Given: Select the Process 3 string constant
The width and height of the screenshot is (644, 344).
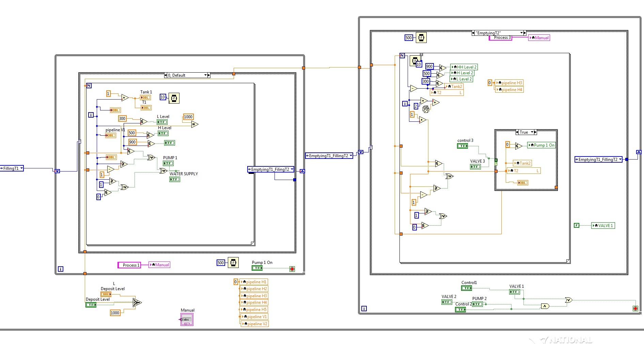Looking at the screenshot, I should 501,38.
